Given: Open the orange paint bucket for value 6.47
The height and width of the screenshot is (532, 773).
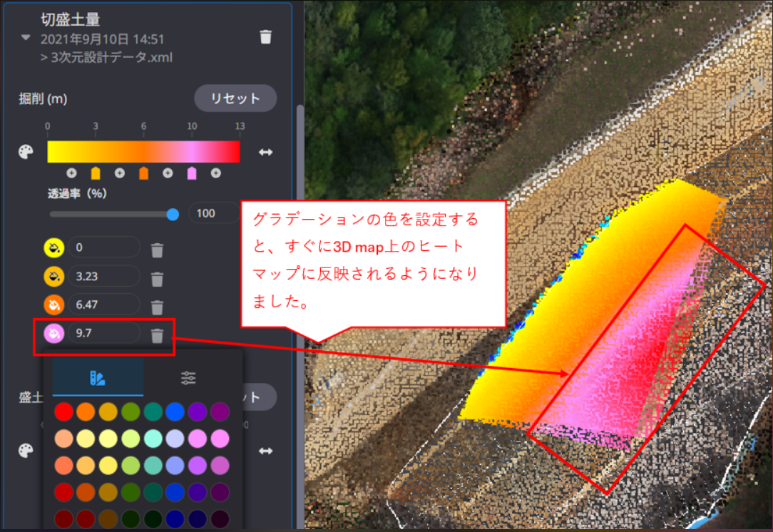Looking at the screenshot, I should click(x=54, y=305).
